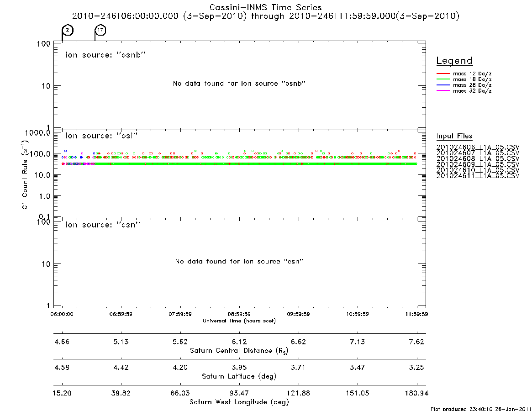532x411 pixels.
Task: Click the 'No data found' message for osnb
Action: pyautogui.click(x=239, y=84)
